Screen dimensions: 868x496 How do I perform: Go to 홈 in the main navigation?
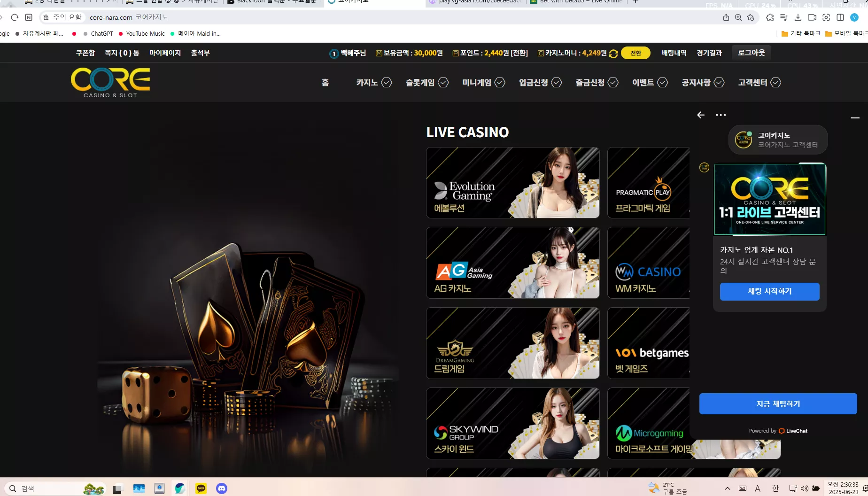point(325,83)
